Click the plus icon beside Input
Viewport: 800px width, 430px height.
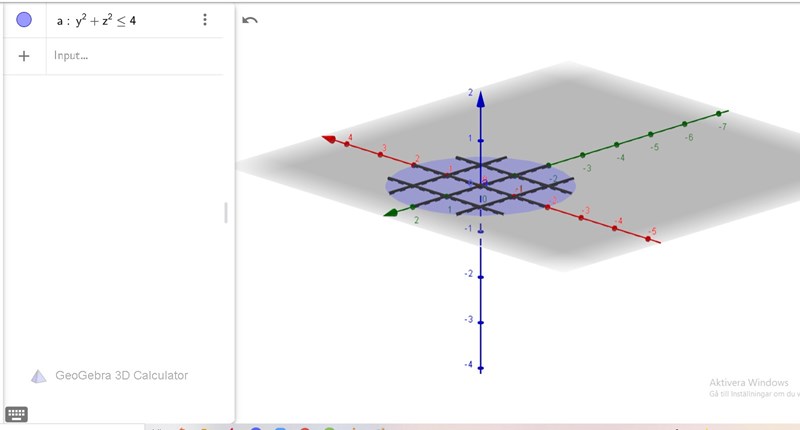(x=24, y=56)
